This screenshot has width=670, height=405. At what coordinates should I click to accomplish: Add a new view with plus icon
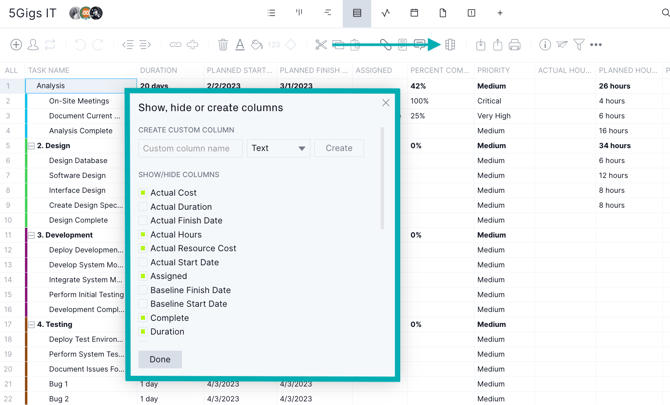500,13
